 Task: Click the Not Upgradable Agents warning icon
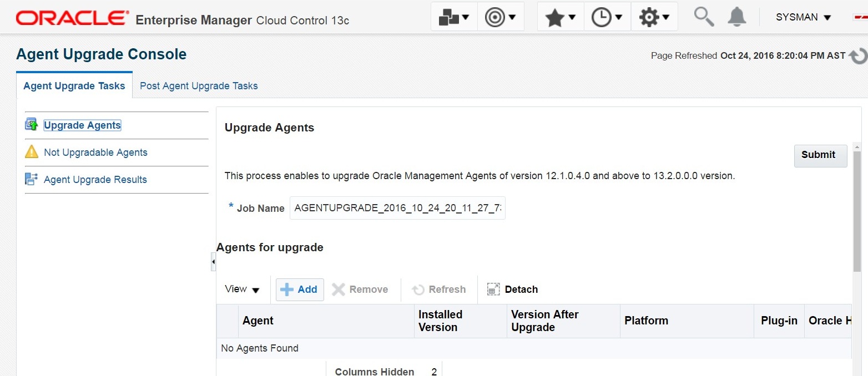pyautogui.click(x=32, y=152)
